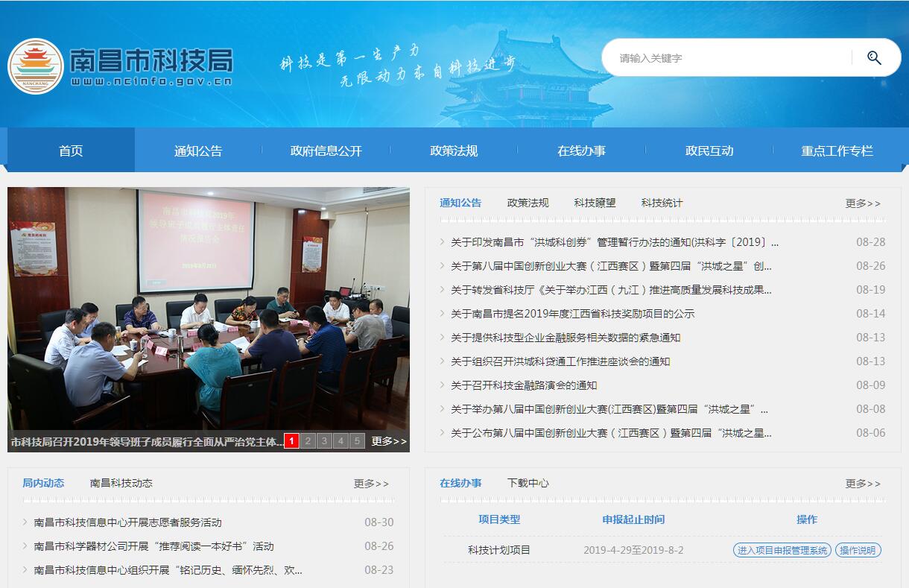This screenshot has width=909, height=588.
Task: Click 更多>> in the 在线办事 panel
Action: tap(863, 484)
